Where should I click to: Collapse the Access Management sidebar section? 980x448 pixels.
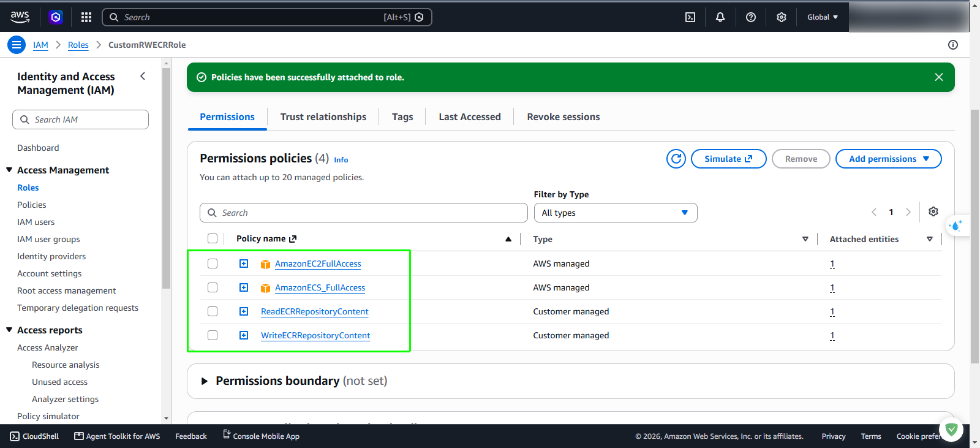(x=9, y=170)
